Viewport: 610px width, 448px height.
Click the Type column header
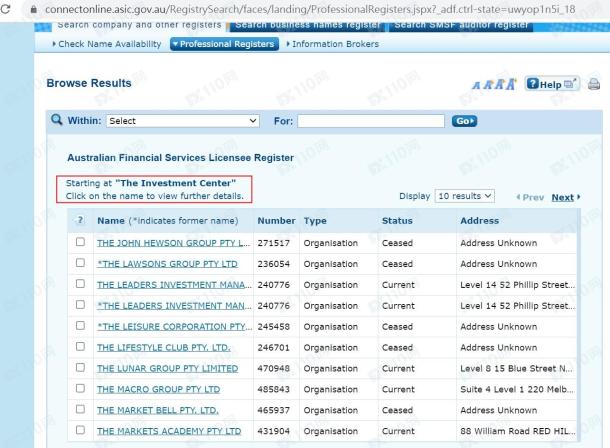pos(315,221)
